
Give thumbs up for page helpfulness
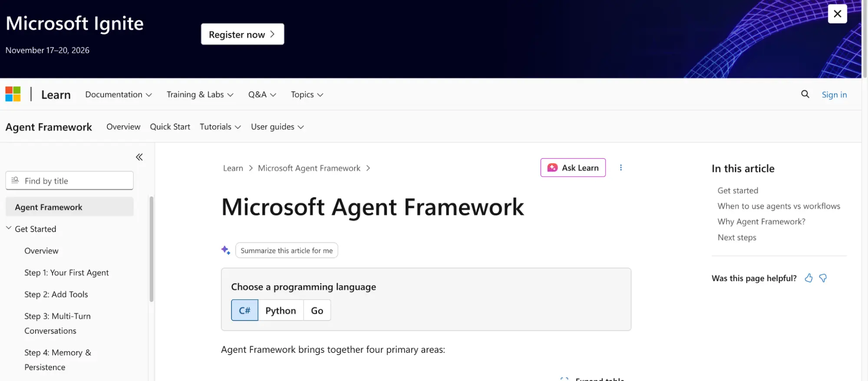coord(809,278)
